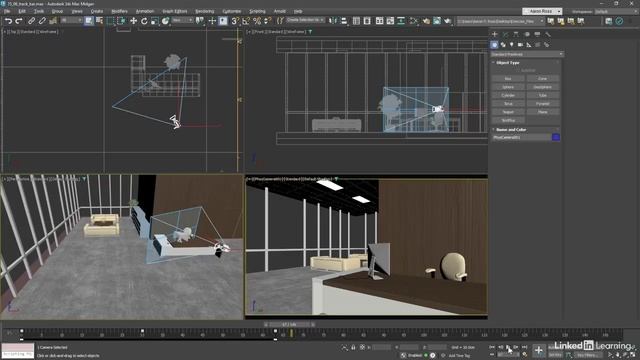
Task: Click the Cylinder primitive button
Action: [508, 95]
